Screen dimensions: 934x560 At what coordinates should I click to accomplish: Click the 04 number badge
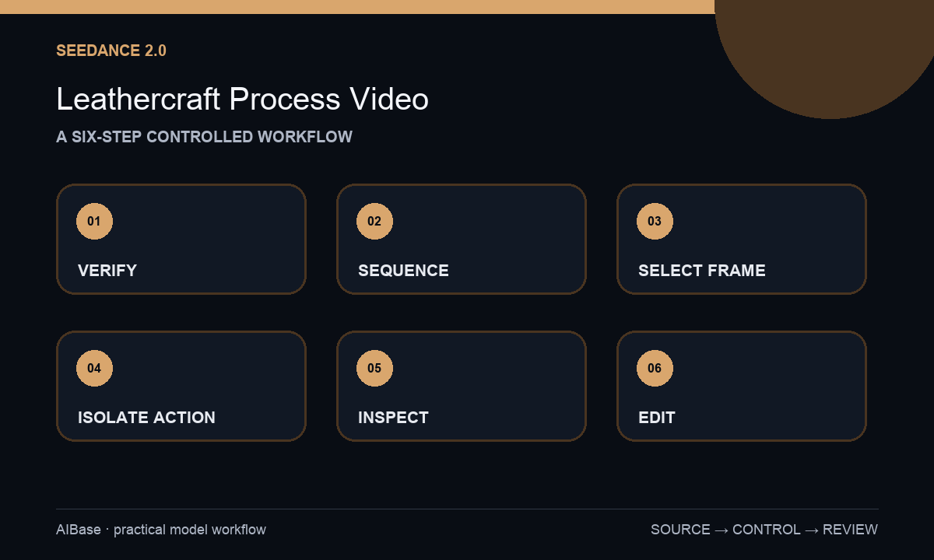[x=94, y=368]
